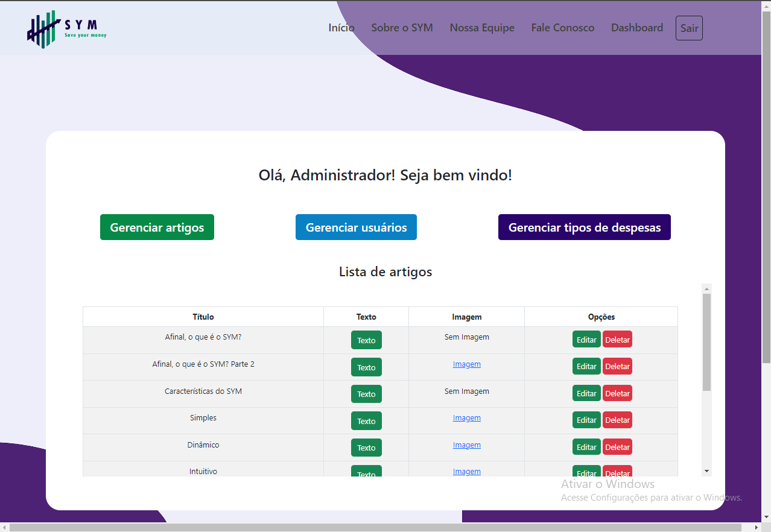
Task: Delete the Dinâmico article
Action: [x=617, y=447]
